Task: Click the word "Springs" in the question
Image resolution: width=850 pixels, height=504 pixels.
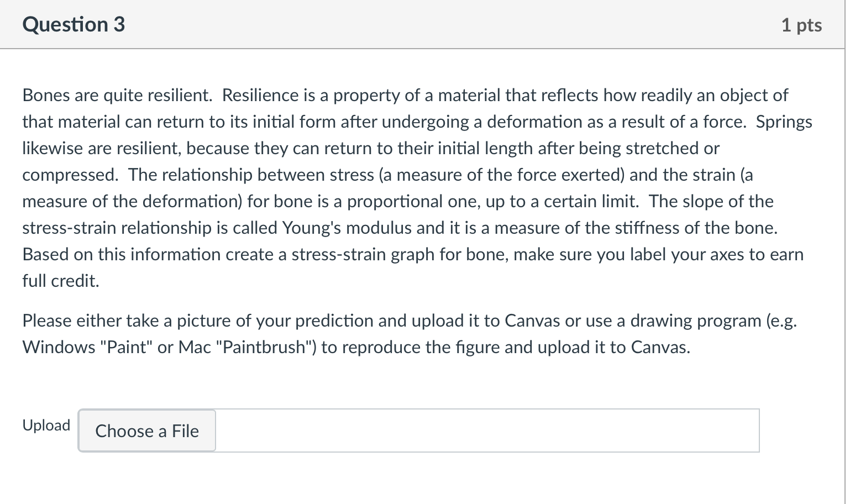Action: pos(784,122)
